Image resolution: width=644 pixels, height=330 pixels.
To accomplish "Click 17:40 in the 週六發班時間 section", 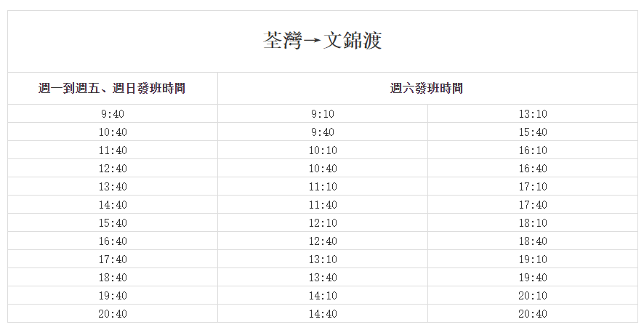I will pyautogui.click(x=533, y=205).
